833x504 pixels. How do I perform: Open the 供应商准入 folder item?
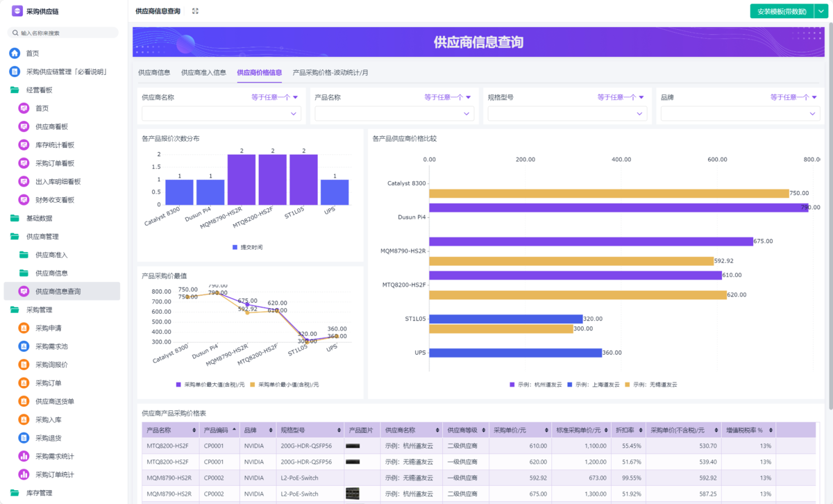pyautogui.click(x=51, y=255)
